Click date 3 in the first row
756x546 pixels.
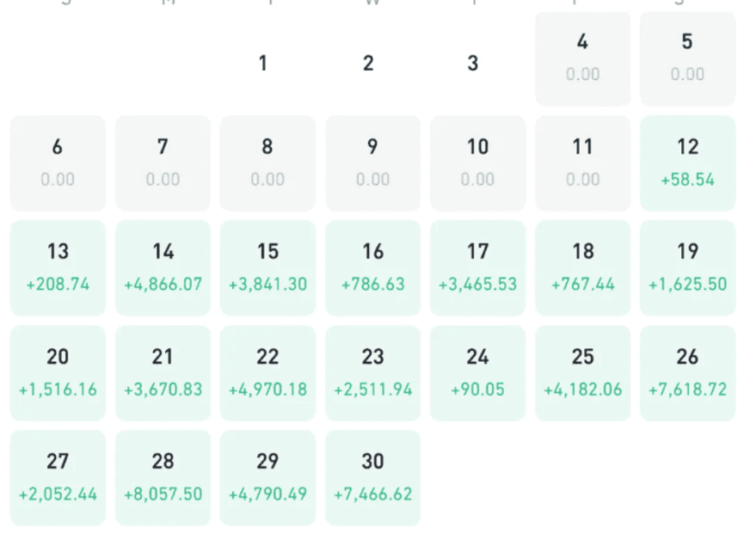[x=473, y=63]
